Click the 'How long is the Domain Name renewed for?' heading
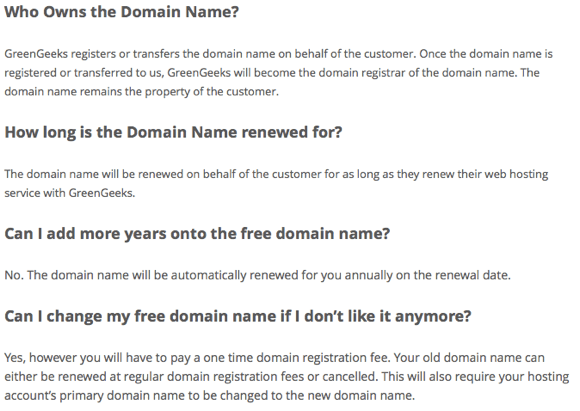 tap(173, 133)
